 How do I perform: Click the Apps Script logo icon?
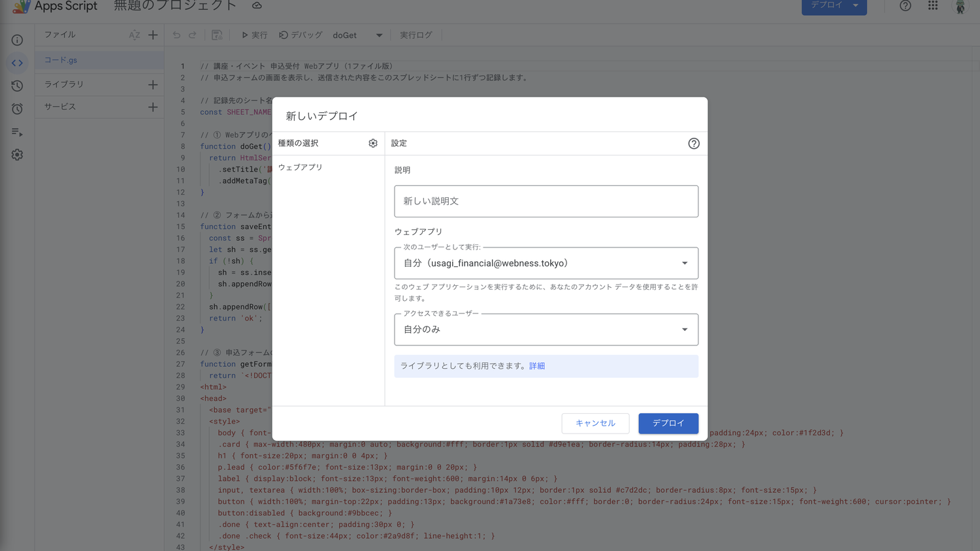point(21,7)
